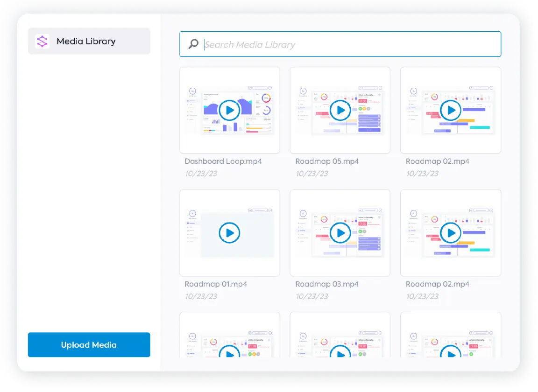
Task: Play Roadmap 02.mp4 next to Roadmap 03
Action: point(451,233)
